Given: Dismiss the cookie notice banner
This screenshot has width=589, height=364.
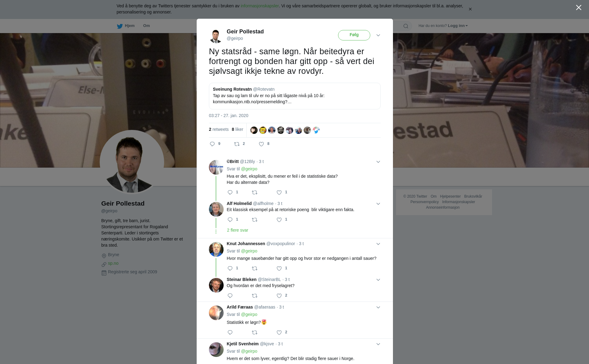Looking at the screenshot, I should pyautogui.click(x=470, y=9).
